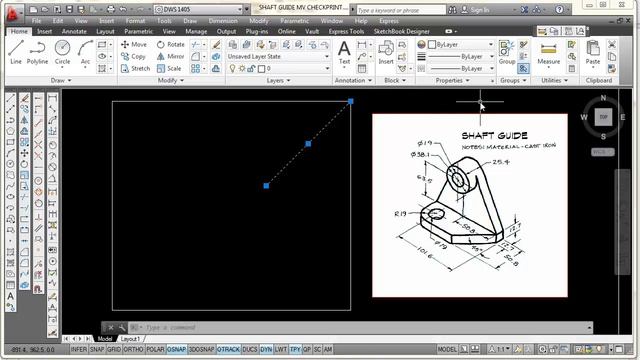Open the Dimension menu
640x360 pixels.
click(x=223, y=21)
